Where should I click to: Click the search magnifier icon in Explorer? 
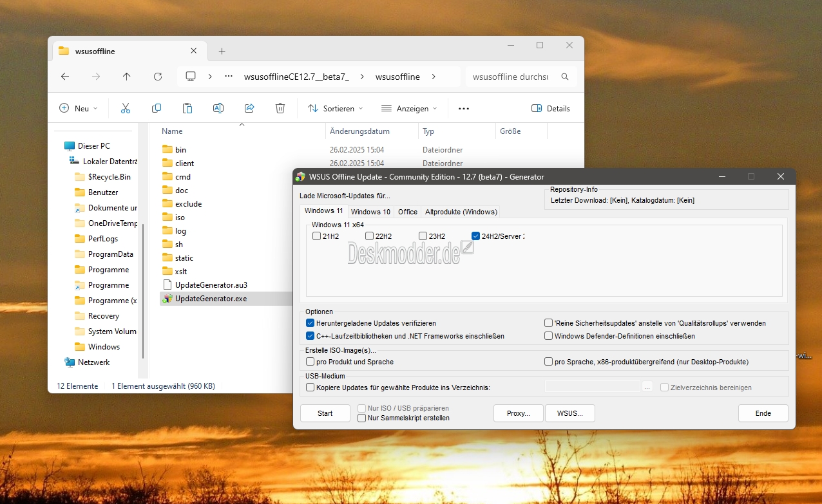click(565, 77)
